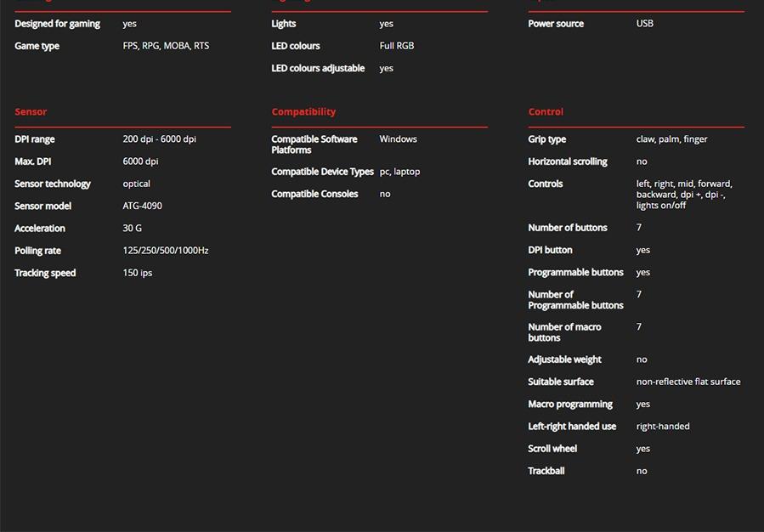The image size is (764, 532).
Task: Click the Grip type label
Action: (546, 139)
